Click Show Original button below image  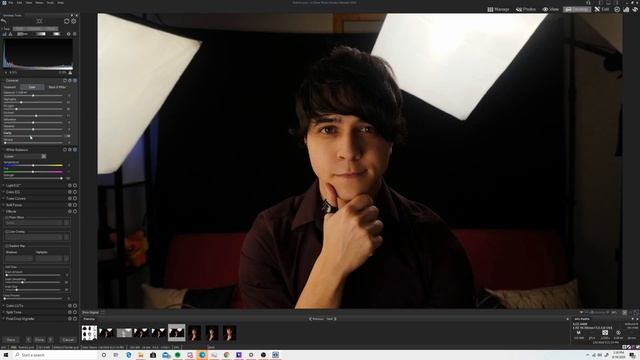tap(90, 313)
